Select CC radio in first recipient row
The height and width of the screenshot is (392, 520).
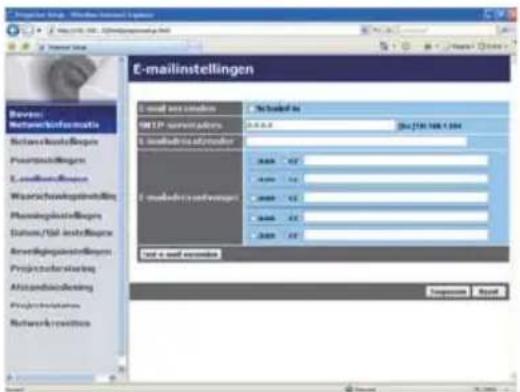[x=284, y=161]
